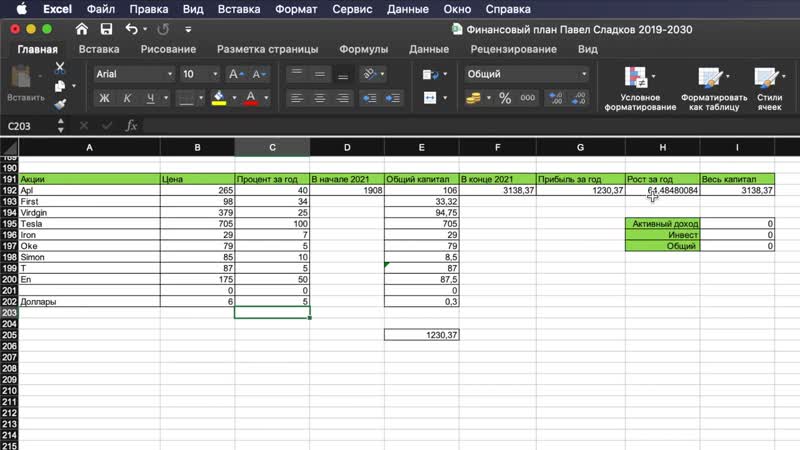
Task: Click Форматировать как таблицу button
Action: pos(714,89)
